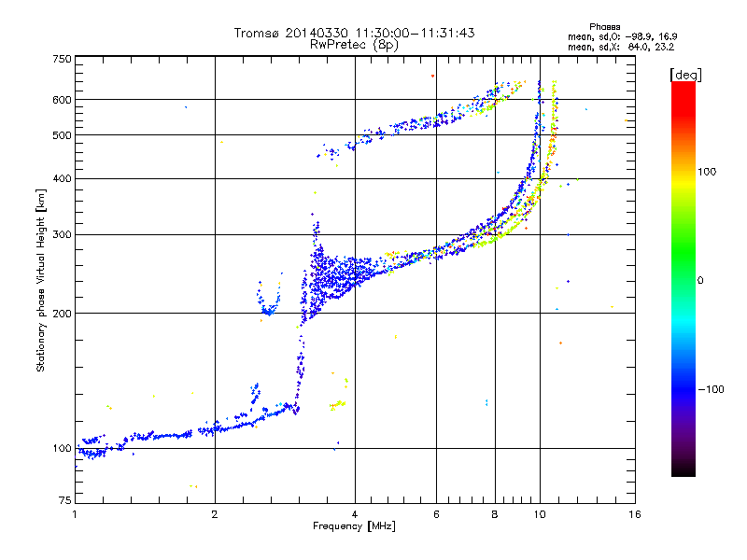Click the "0" colorbar tick label
The image size is (747, 560).
tap(700, 281)
